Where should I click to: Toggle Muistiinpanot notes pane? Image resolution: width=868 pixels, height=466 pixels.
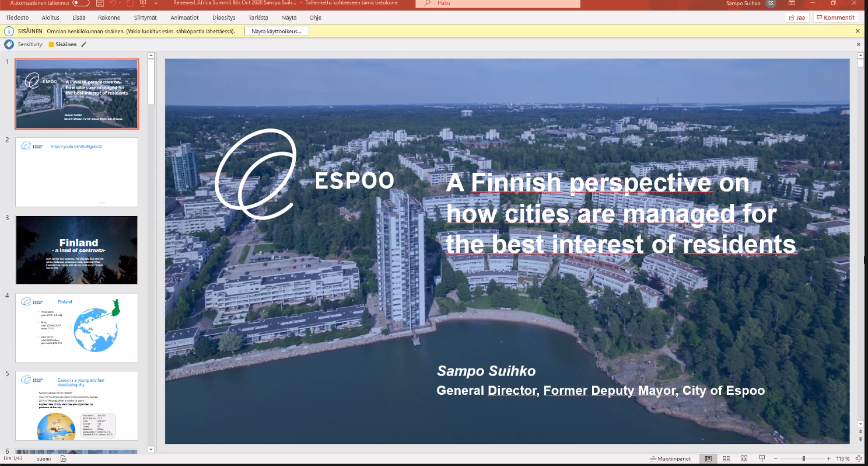(671, 458)
